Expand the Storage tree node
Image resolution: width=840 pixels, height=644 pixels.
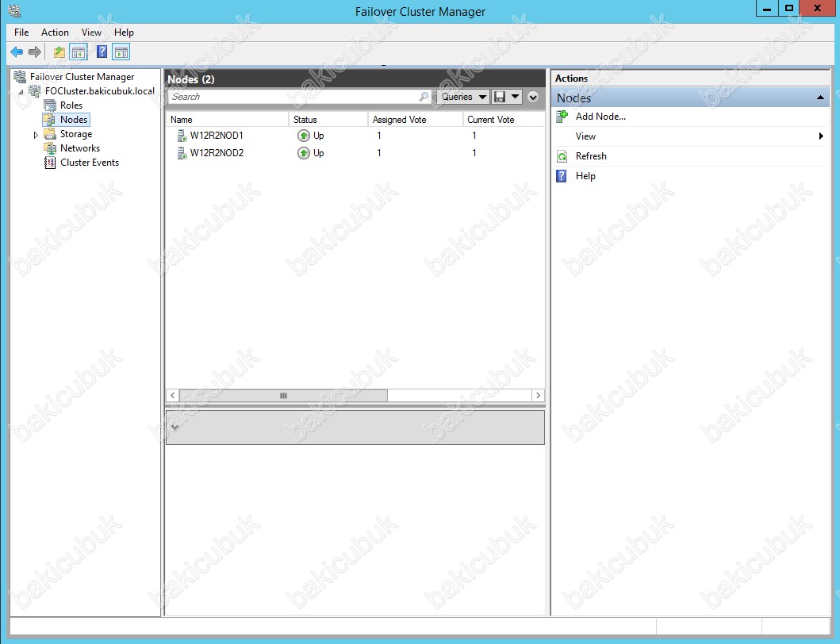pyautogui.click(x=36, y=135)
